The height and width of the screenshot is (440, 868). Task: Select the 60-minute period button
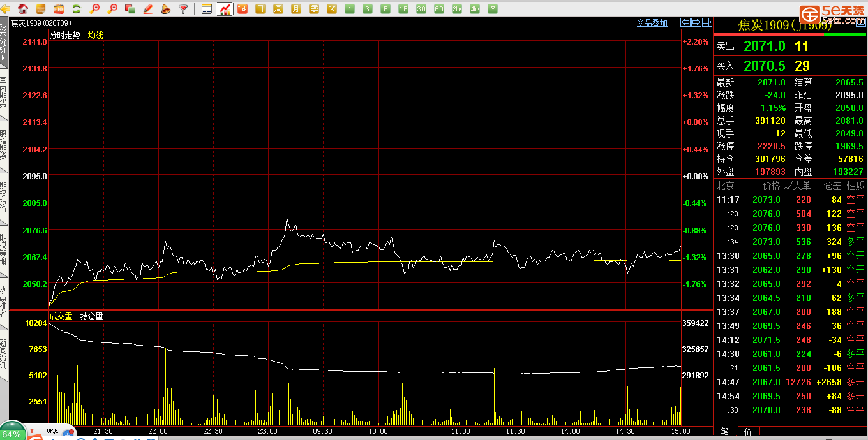pos(439,9)
